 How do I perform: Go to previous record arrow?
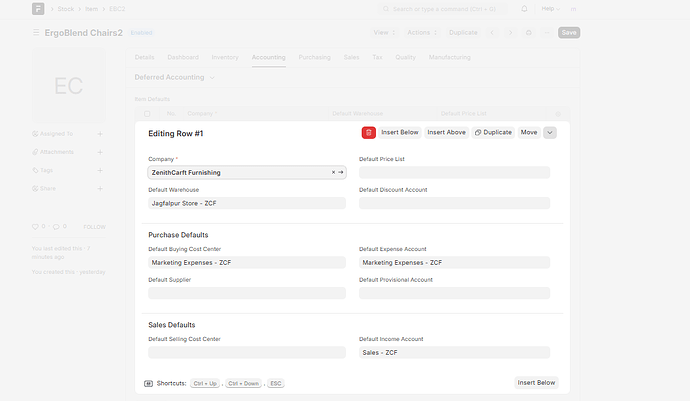[492, 33]
